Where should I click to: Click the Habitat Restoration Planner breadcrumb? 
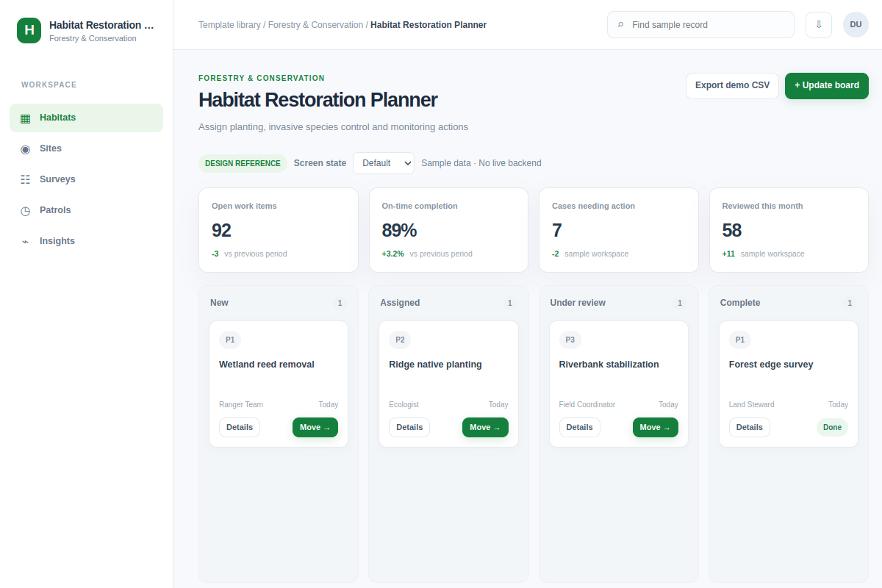429,25
